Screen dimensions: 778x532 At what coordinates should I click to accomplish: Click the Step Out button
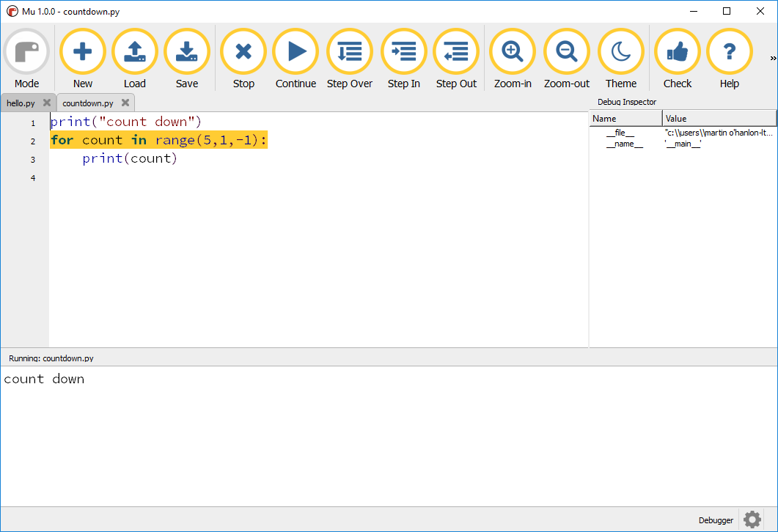456,52
